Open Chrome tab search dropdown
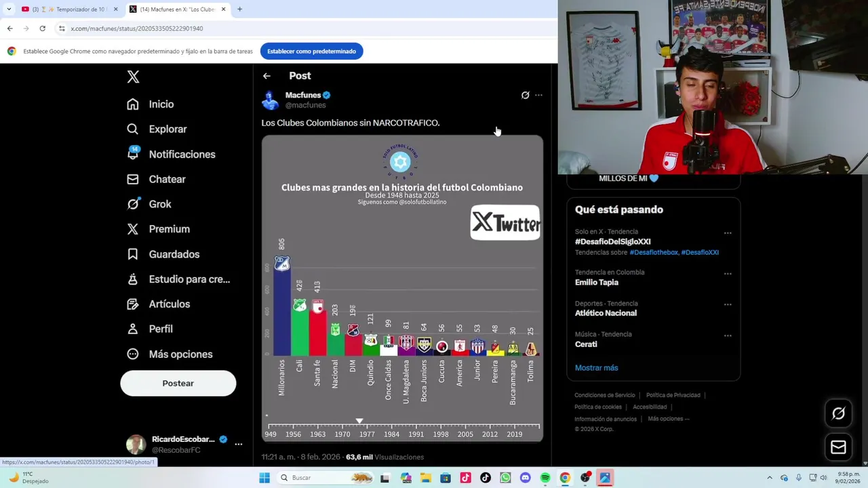868x488 pixels. [x=8, y=9]
